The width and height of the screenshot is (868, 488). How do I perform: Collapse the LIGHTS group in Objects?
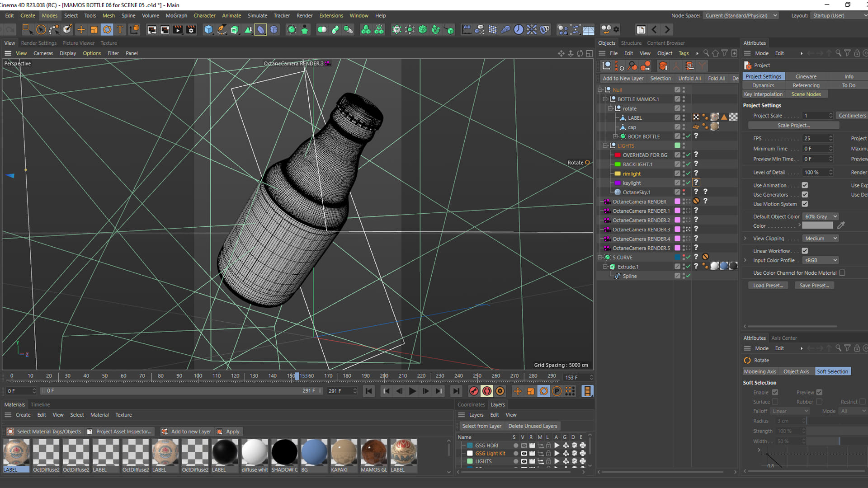605,146
